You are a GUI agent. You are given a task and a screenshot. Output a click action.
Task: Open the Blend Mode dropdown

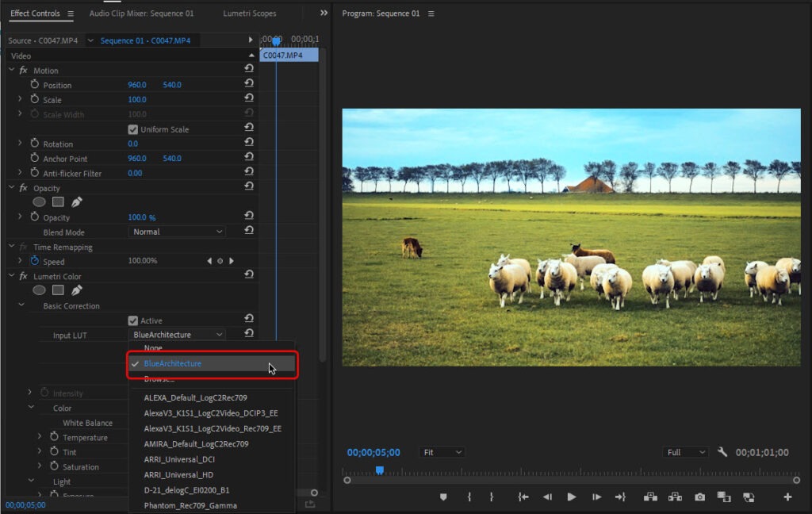pyautogui.click(x=177, y=232)
